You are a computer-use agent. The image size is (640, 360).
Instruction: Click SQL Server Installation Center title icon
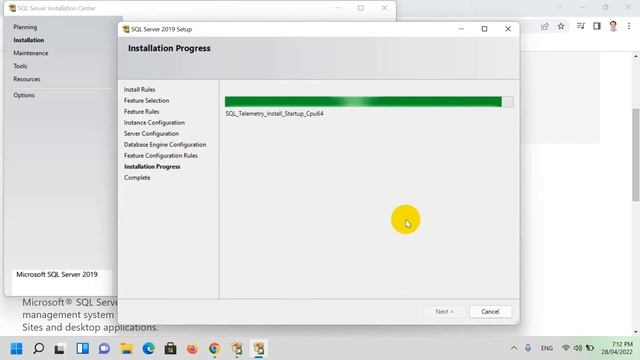[x=12, y=8]
